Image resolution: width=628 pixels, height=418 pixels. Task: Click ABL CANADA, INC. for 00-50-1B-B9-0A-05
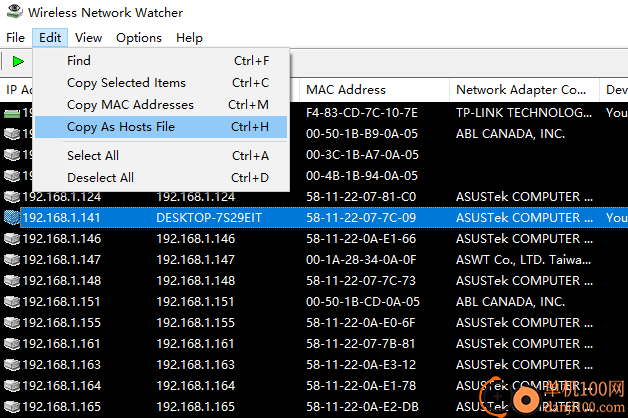tap(510, 134)
